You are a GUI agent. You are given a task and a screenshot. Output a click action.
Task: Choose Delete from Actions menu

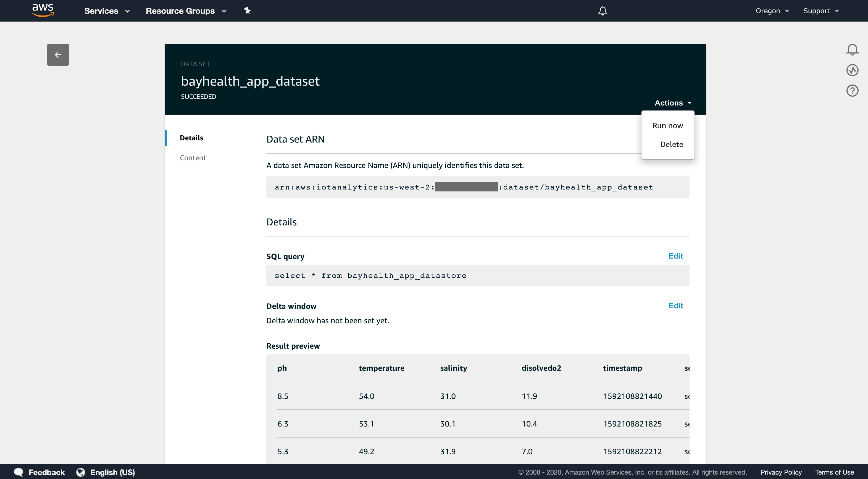(671, 144)
